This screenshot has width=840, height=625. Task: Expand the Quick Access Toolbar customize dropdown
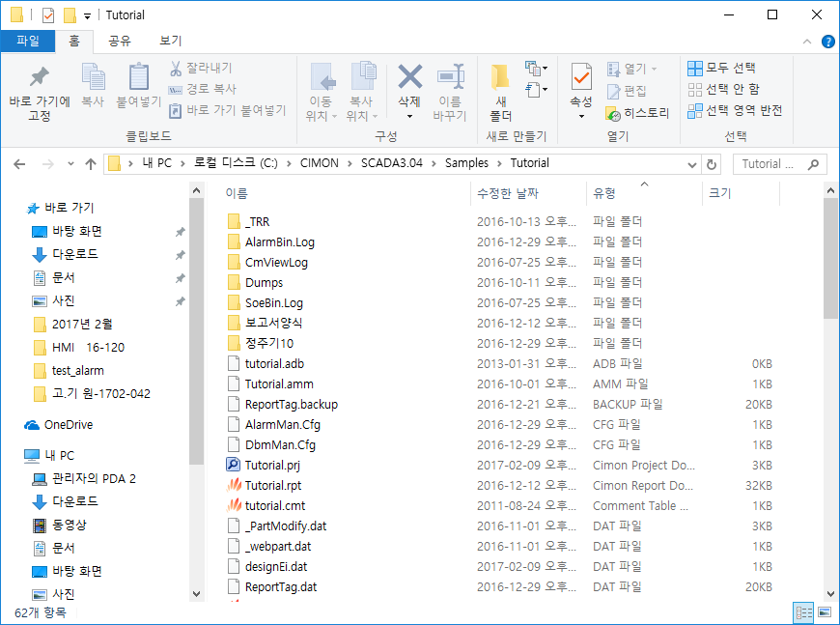pos(87,15)
